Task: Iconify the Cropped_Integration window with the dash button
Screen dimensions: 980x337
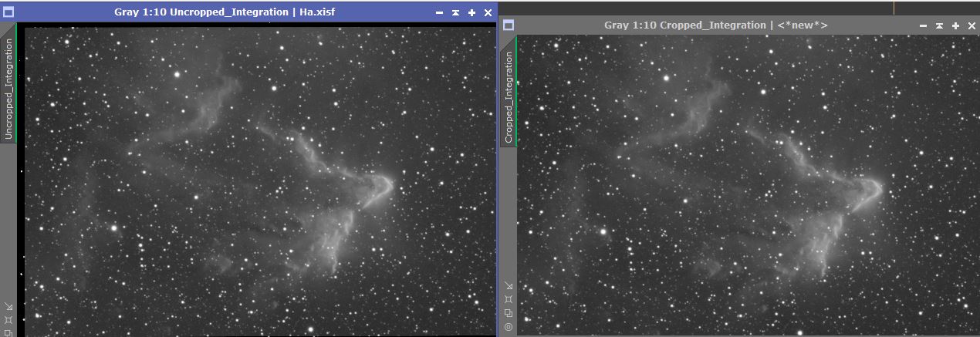Action: (923, 25)
